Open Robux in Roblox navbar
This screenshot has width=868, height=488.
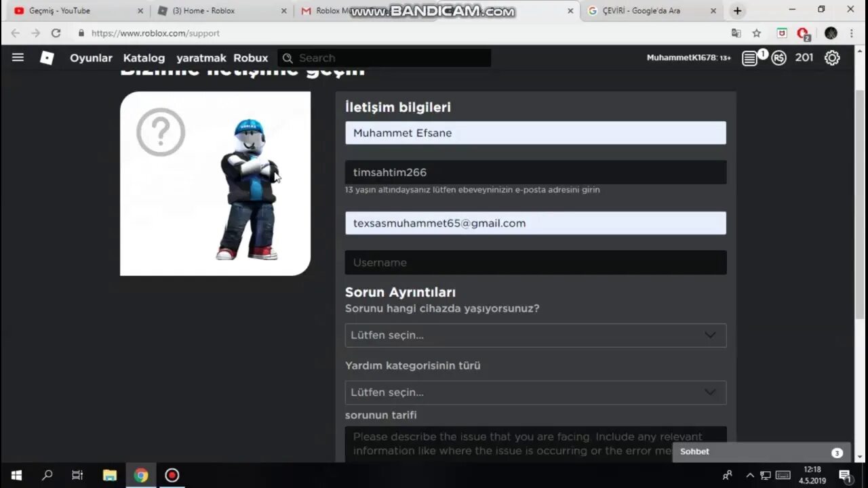click(x=251, y=58)
